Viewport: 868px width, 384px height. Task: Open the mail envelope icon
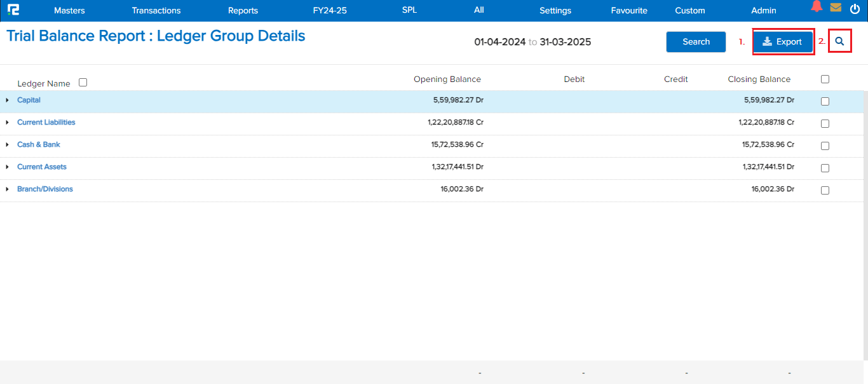click(x=836, y=8)
